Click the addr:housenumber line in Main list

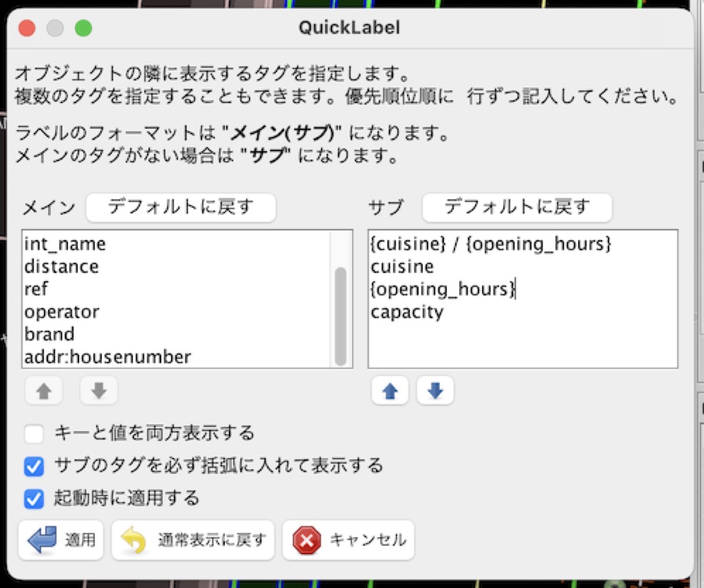click(108, 357)
